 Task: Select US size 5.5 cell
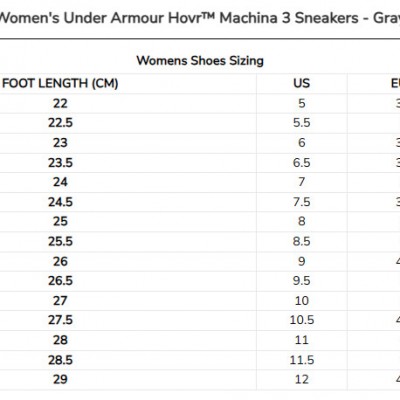coord(302,123)
